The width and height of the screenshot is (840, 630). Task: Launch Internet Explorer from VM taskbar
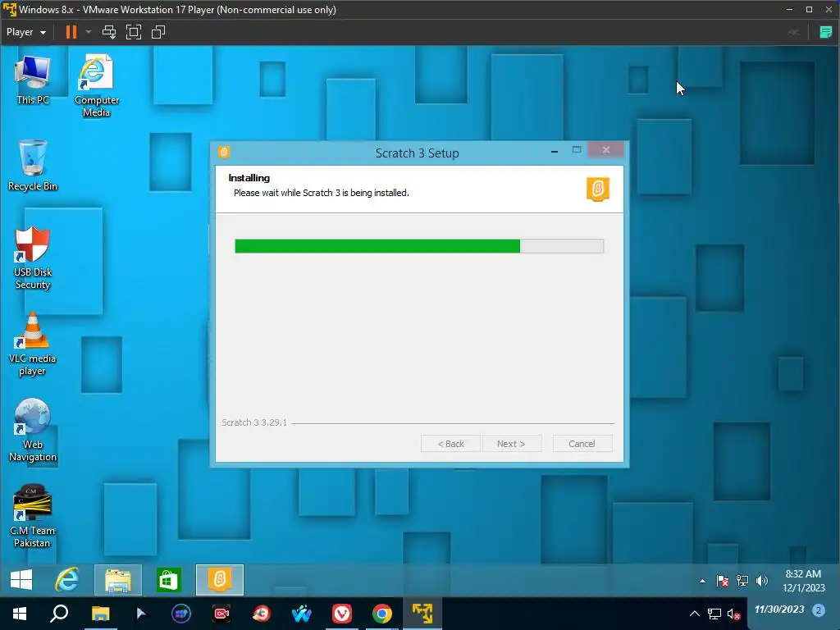click(x=67, y=580)
